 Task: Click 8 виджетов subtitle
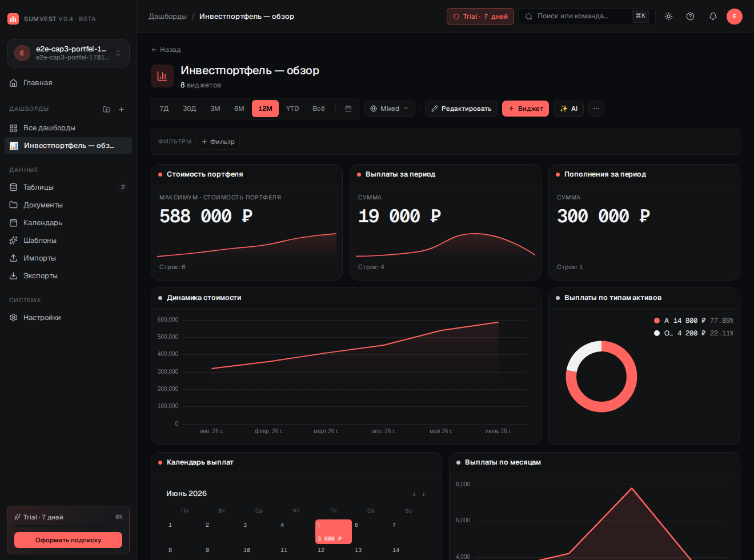pyautogui.click(x=200, y=85)
